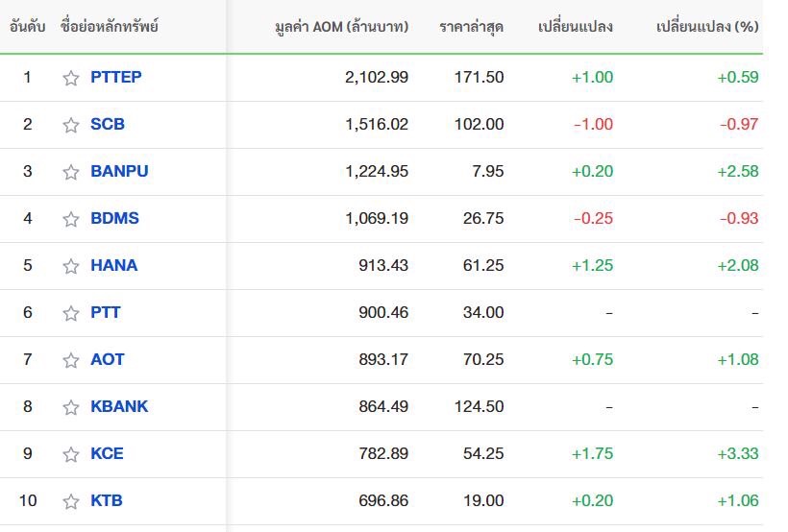Toggle favorite star for BANPU
The height and width of the screenshot is (532, 788).
pyautogui.click(x=71, y=172)
